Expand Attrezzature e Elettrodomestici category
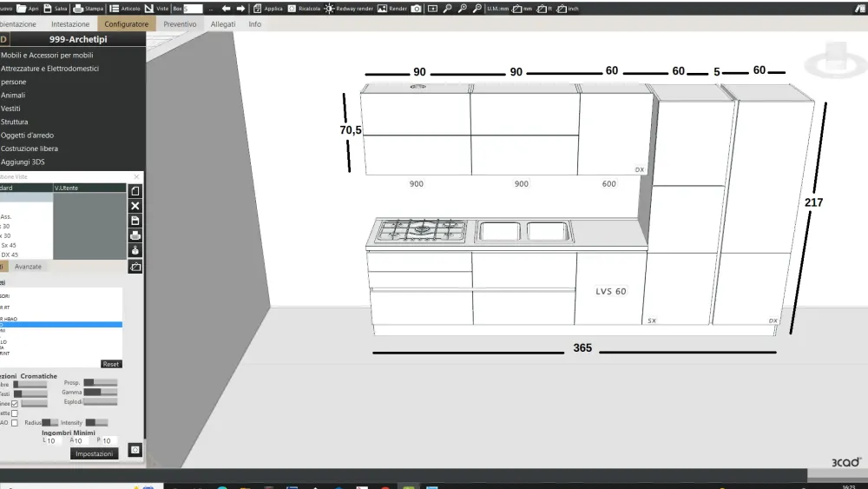The image size is (868, 489). coord(49,69)
